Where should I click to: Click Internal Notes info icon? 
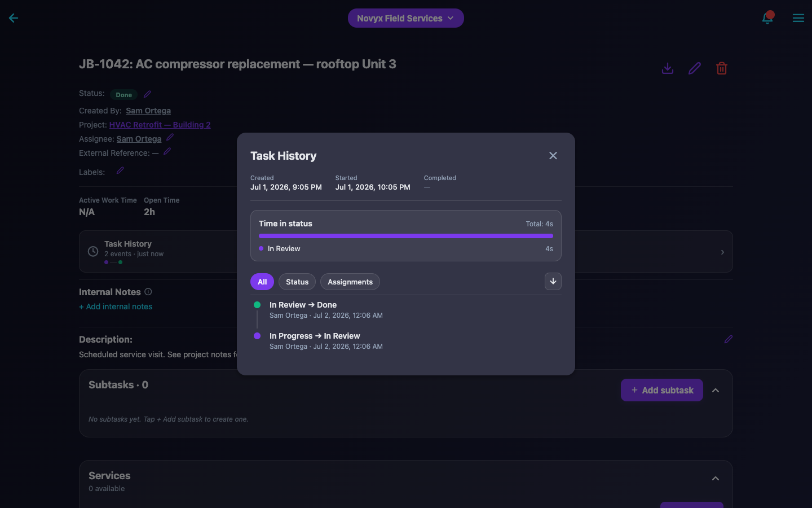click(148, 292)
